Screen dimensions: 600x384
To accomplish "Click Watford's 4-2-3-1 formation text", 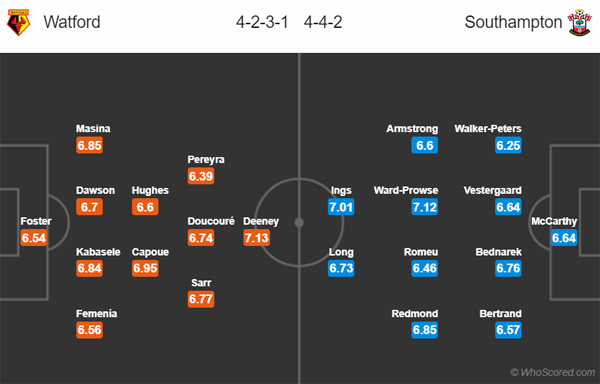I will 262,22.
